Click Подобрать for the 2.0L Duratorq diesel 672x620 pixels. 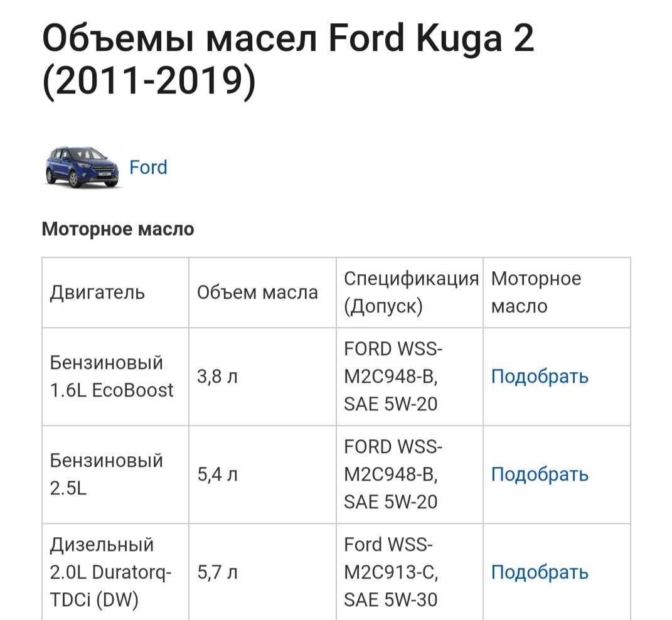540,572
